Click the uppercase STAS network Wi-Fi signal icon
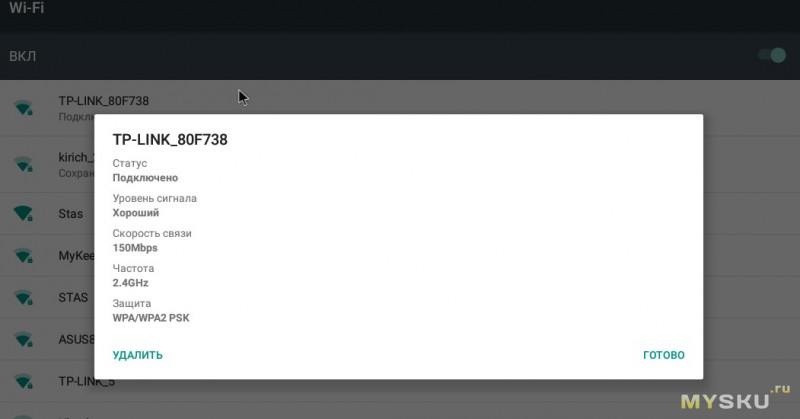This screenshot has height=419, width=800. [23, 297]
